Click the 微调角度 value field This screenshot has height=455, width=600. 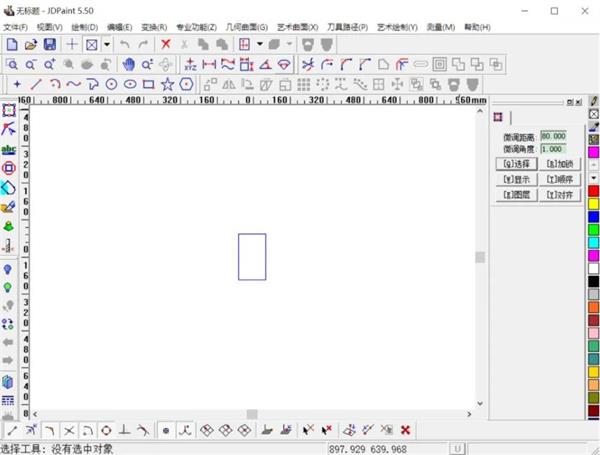[x=553, y=149]
